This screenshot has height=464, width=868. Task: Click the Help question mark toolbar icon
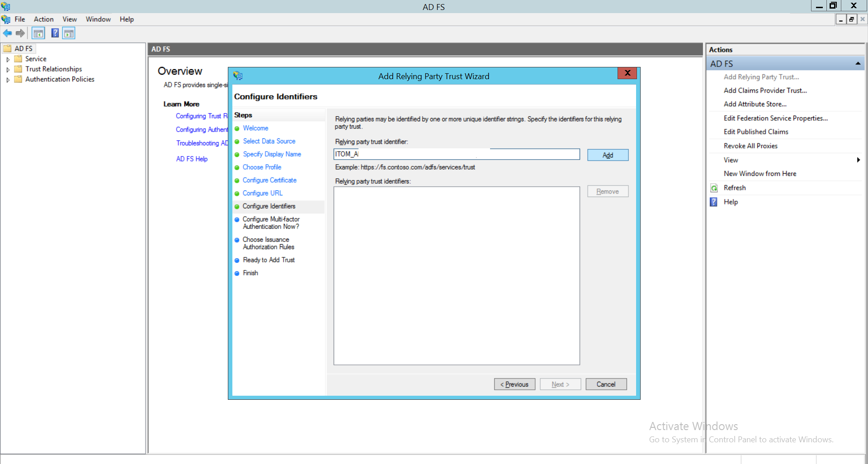[x=55, y=33]
